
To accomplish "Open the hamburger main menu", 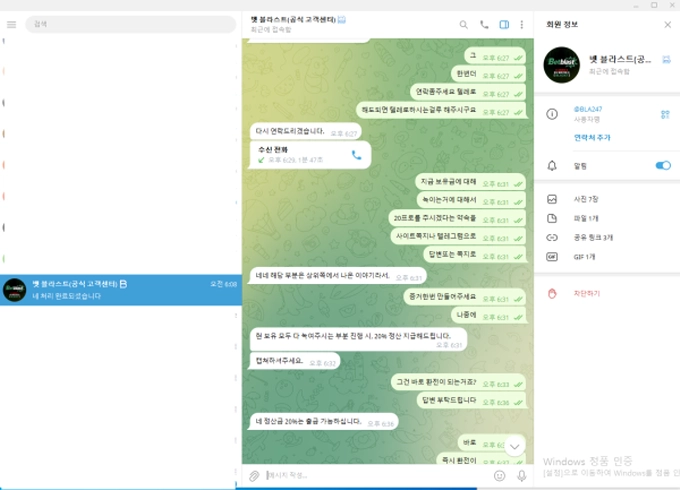I will [x=12, y=24].
